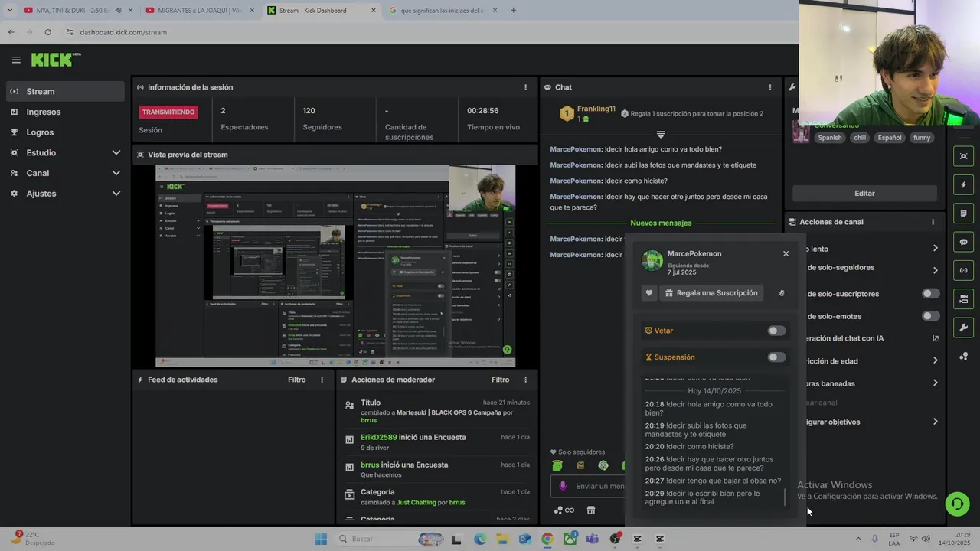980x551 pixels.
Task: Click the channel points icon below chat input
Action: tap(564, 510)
